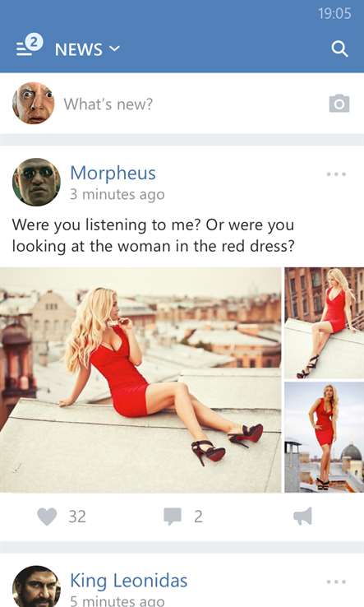
Task: Expand the NEWS dropdown chevron
Action: tap(114, 49)
